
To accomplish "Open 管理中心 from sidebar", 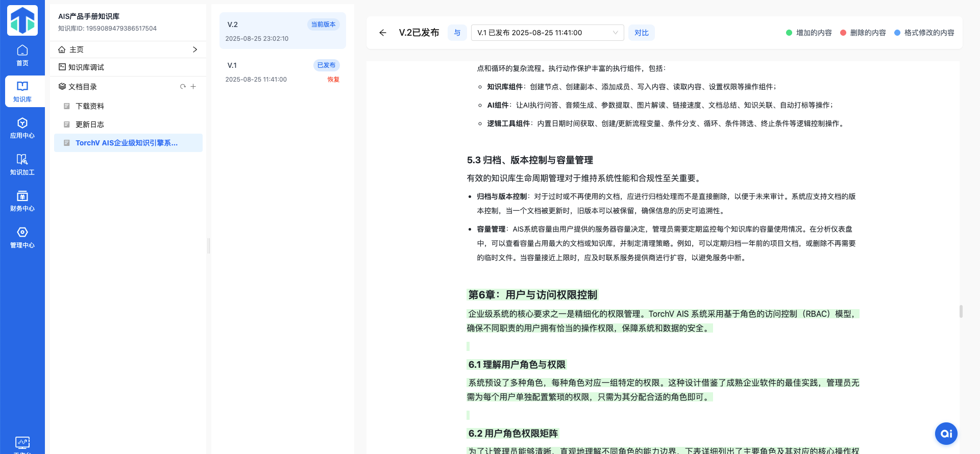I will (x=22, y=237).
